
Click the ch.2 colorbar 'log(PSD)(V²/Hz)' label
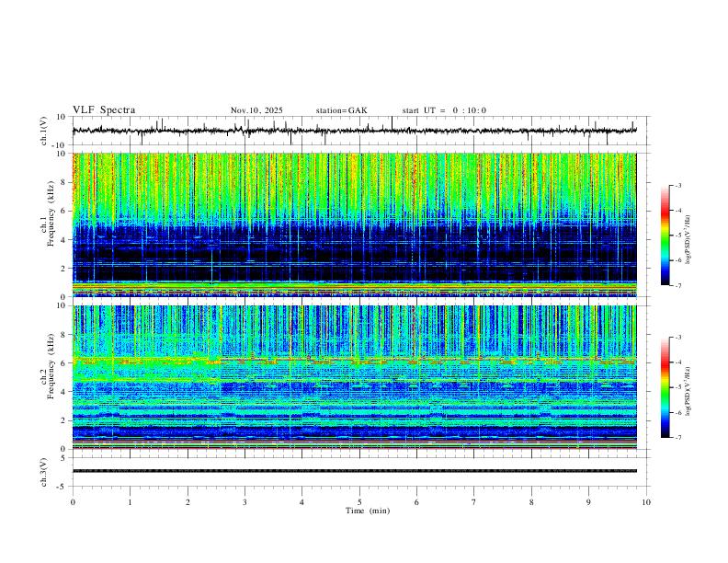pos(688,391)
